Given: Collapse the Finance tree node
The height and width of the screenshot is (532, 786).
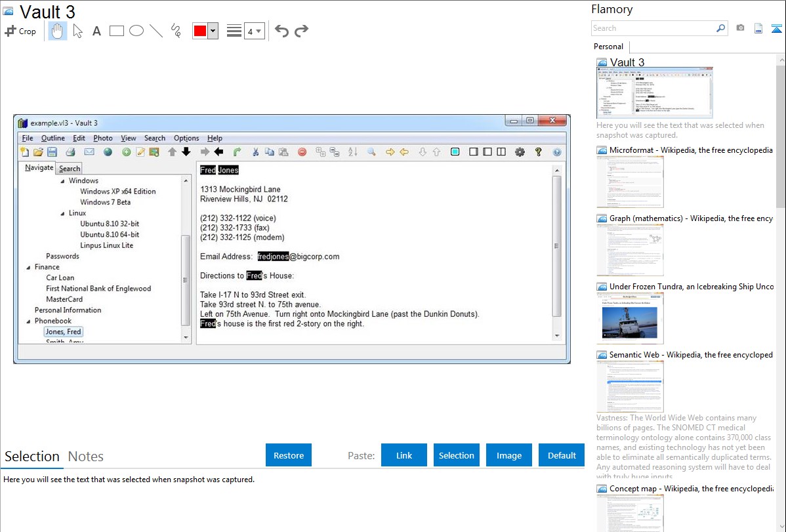Looking at the screenshot, I should pos(29,268).
